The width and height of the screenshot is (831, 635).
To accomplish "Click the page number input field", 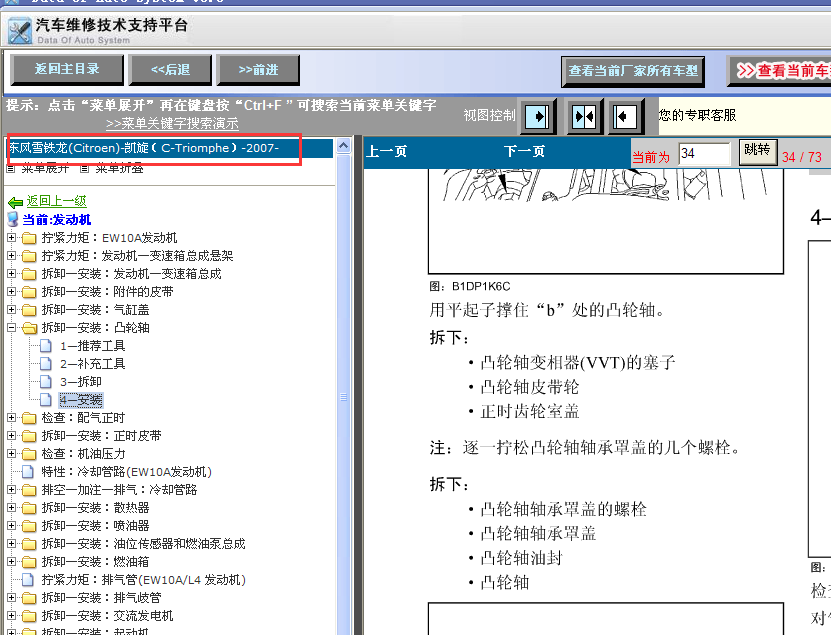I will pyautogui.click(x=704, y=153).
